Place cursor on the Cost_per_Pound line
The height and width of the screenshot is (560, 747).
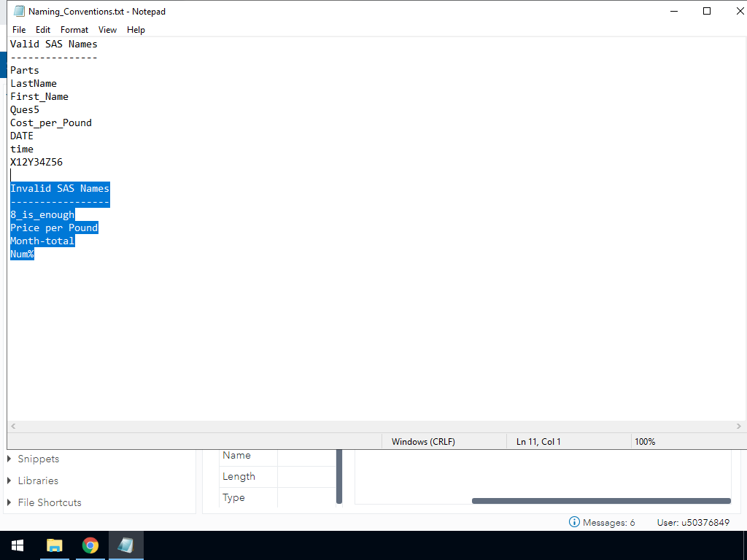51,123
